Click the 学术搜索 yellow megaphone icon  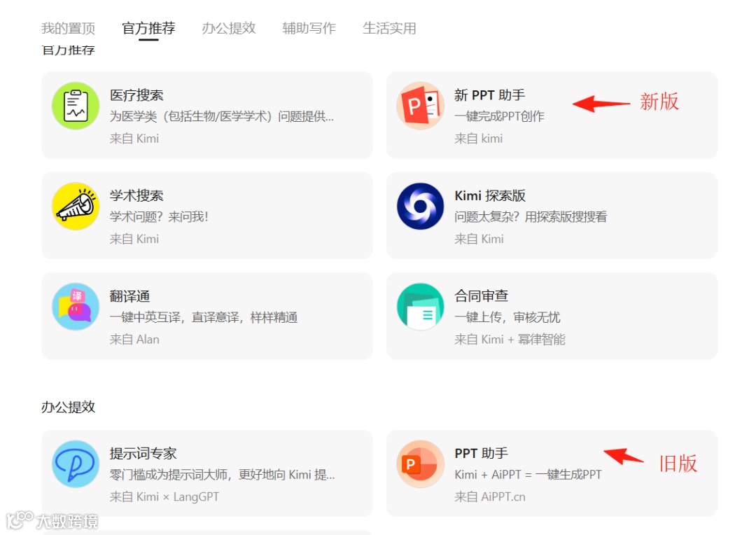[76, 206]
